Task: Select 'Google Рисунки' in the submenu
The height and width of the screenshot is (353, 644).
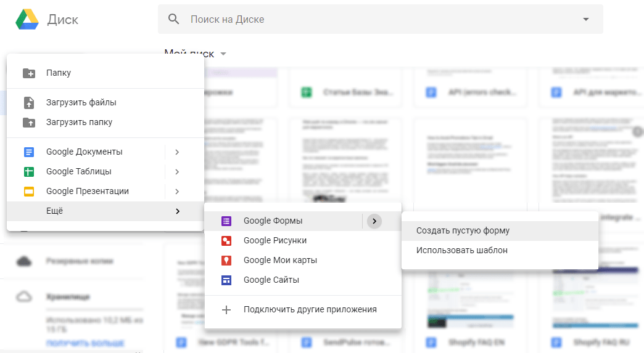Action: [303, 241]
